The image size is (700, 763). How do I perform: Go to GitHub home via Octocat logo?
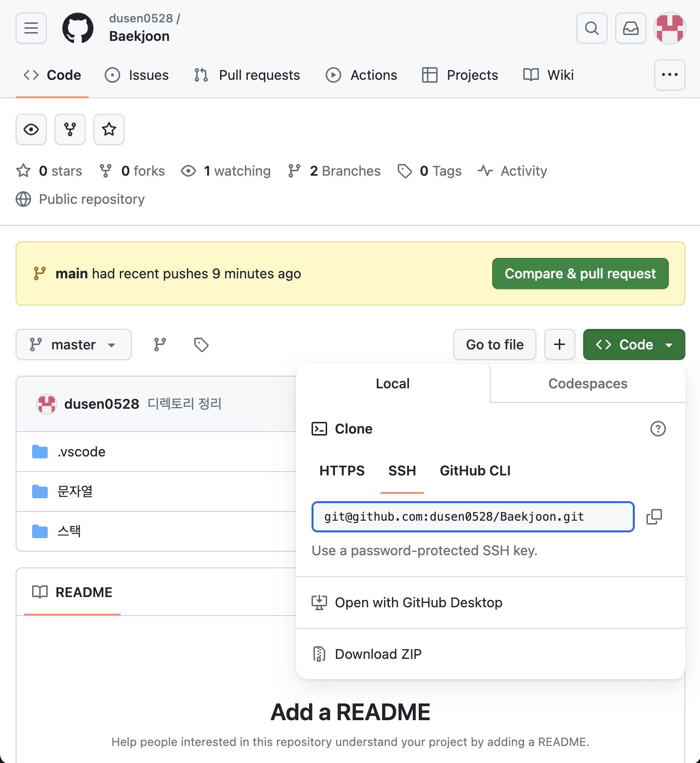(78, 28)
